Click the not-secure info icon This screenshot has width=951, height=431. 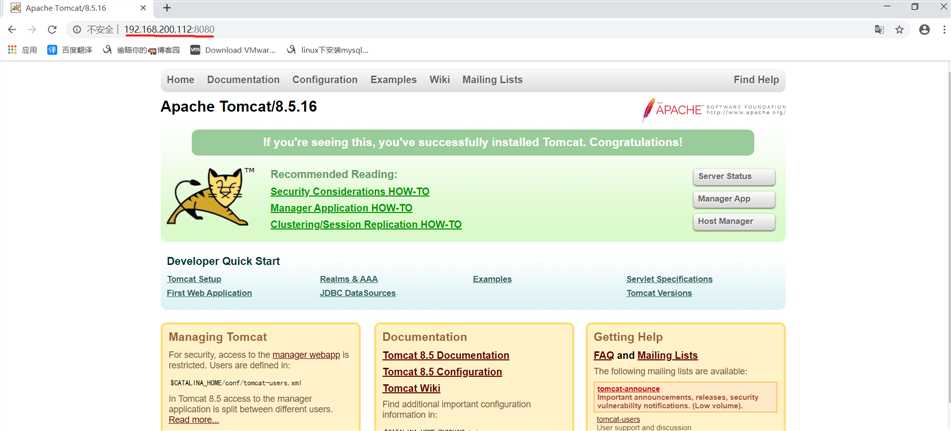point(77,30)
